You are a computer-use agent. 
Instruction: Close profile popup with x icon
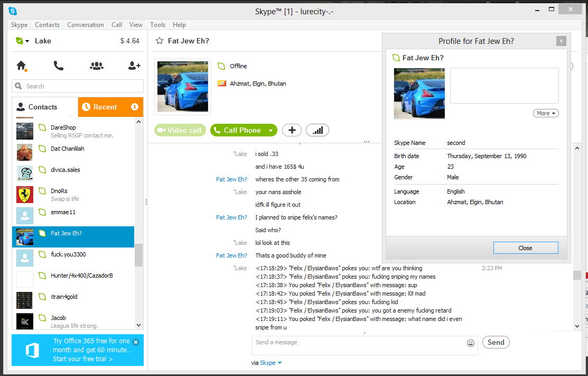561,41
